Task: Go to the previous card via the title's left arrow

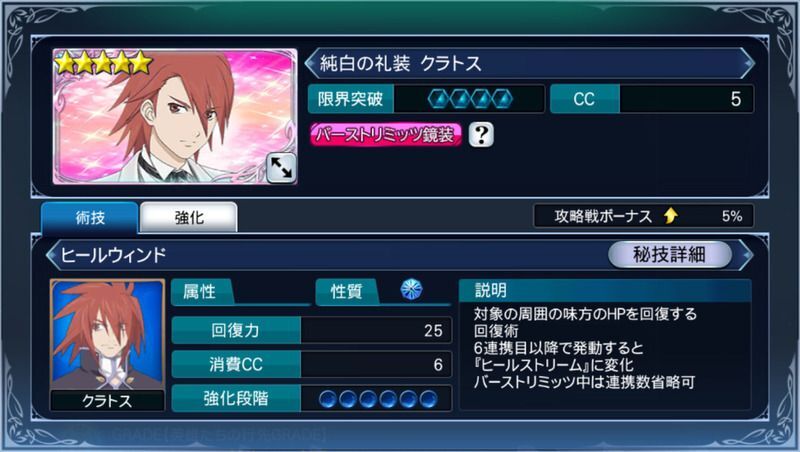Action: tap(311, 63)
